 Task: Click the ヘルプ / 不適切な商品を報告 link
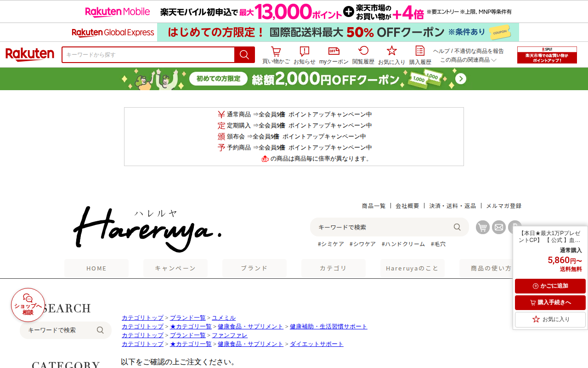tap(469, 51)
